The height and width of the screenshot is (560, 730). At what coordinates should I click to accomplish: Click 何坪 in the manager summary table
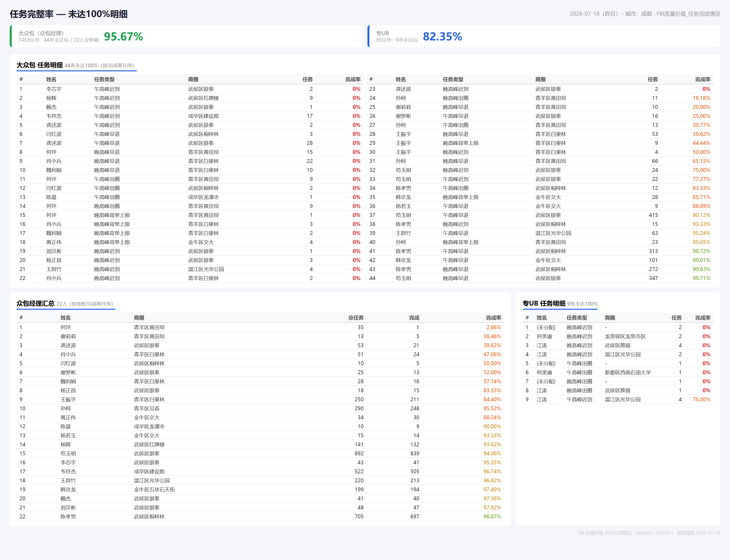click(x=66, y=327)
